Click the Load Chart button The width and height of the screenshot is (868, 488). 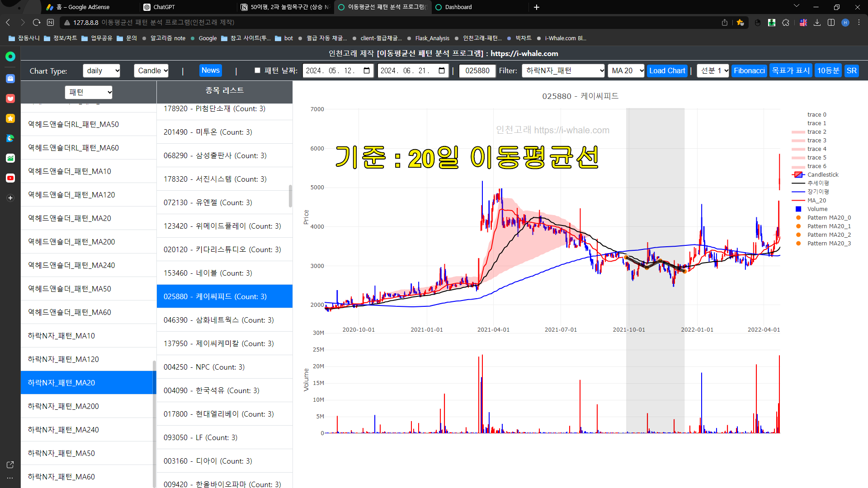667,71
